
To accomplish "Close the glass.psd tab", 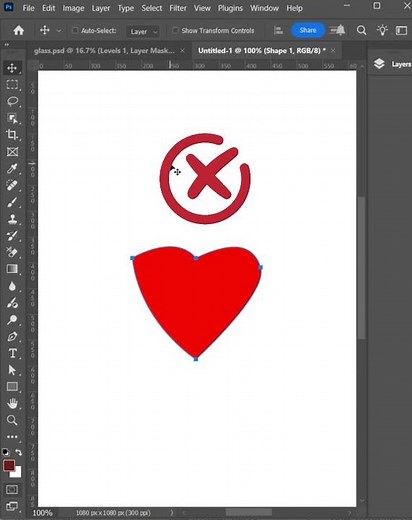I will pyautogui.click(x=182, y=51).
